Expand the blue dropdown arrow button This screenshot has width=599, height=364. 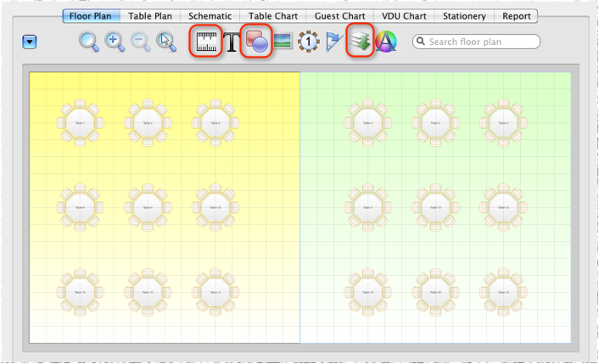pos(30,42)
